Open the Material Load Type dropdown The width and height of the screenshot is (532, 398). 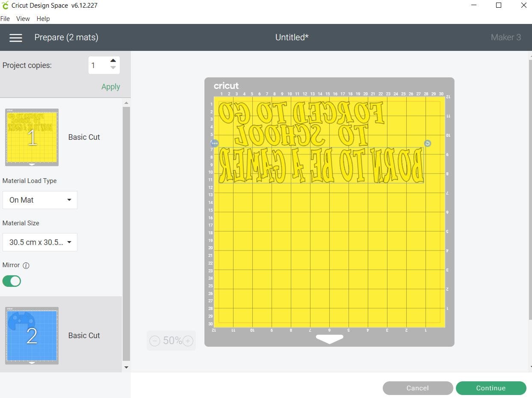click(x=40, y=200)
